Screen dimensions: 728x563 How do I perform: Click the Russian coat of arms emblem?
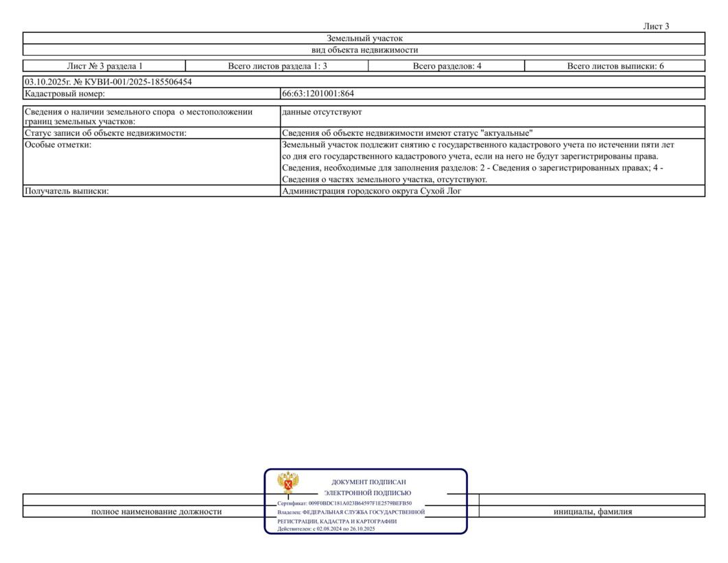click(x=287, y=483)
